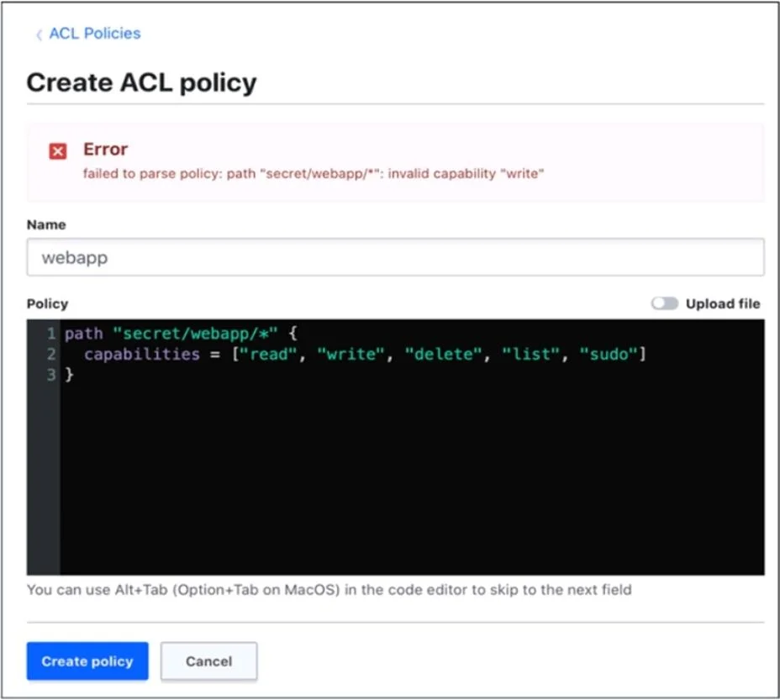Place cursor on the "sudo" capability string
The height and width of the screenshot is (700, 780).
(x=609, y=354)
